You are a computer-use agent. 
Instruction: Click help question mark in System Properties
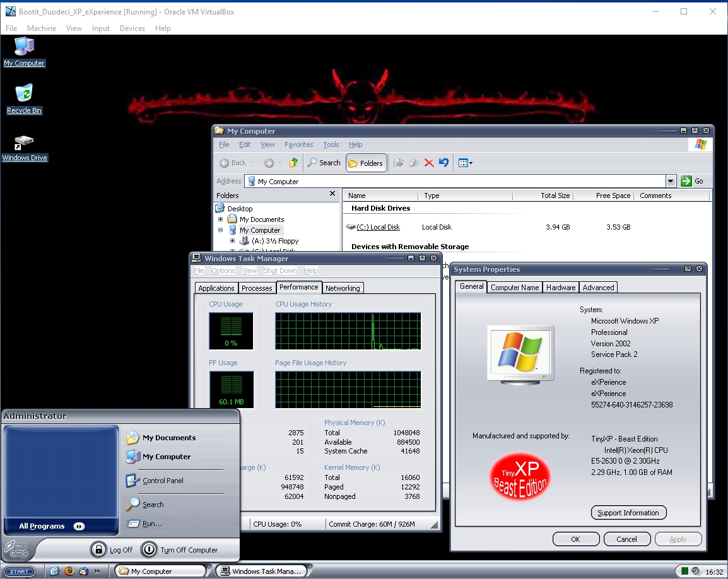point(688,269)
